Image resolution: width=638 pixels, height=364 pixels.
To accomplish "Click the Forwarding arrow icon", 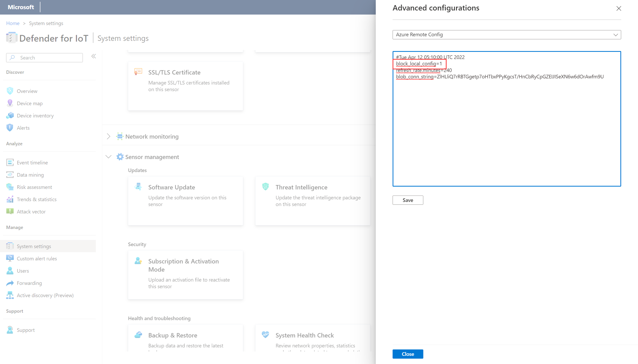I will (x=10, y=283).
